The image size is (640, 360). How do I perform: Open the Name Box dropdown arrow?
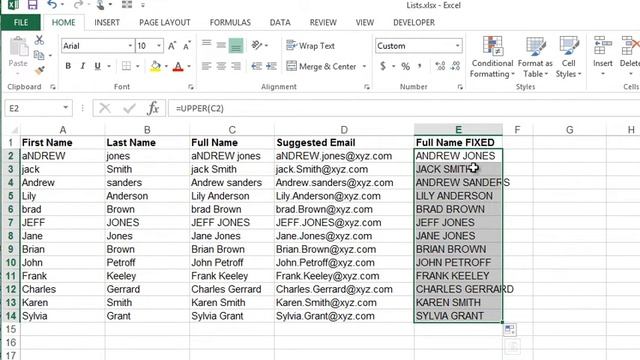pyautogui.click(x=65, y=108)
